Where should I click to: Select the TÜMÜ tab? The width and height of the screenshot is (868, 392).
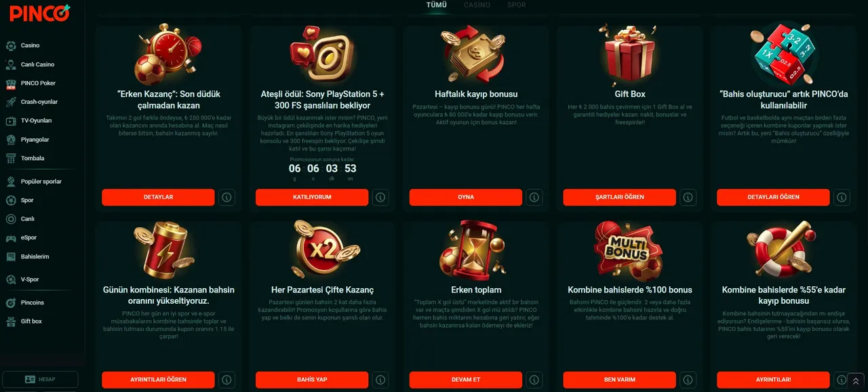437,5
